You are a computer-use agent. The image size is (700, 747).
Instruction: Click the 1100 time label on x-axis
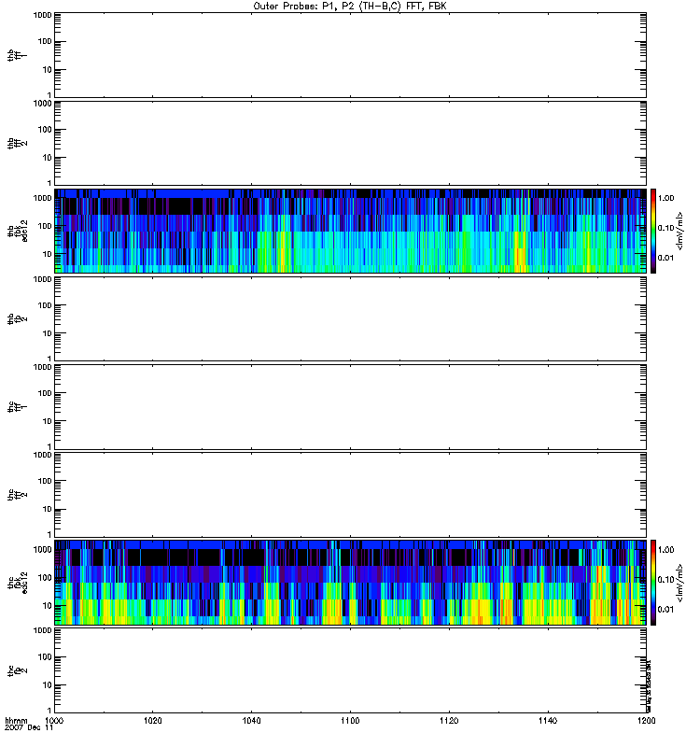click(x=350, y=721)
